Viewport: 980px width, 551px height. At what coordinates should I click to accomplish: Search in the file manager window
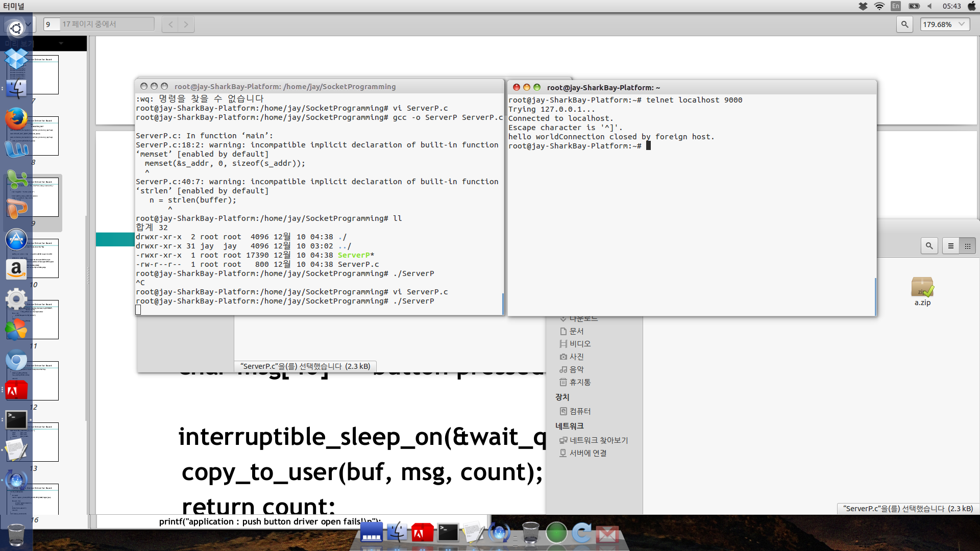[x=929, y=246]
